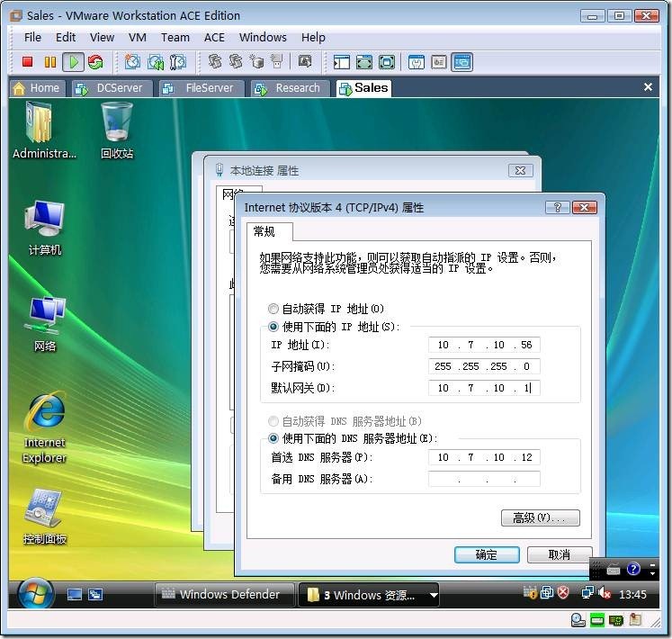The width and height of the screenshot is (672, 639).
Task: Open the Network (网络) desktop icon
Action: (x=45, y=324)
